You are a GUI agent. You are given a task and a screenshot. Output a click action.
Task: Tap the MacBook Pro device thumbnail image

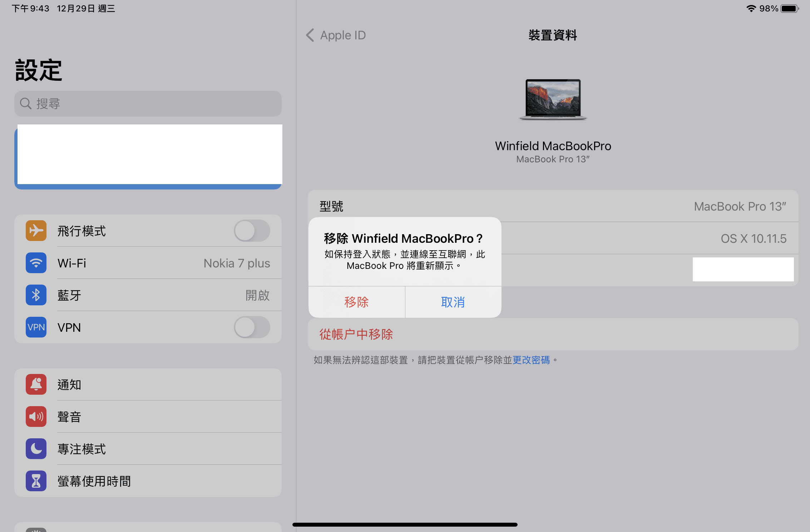553,99
